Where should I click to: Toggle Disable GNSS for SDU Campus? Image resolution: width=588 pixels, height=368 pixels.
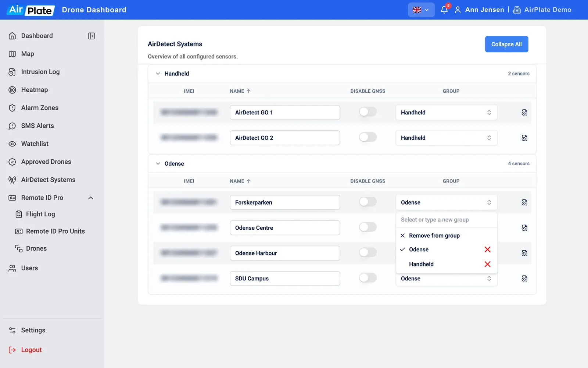(x=368, y=278)
